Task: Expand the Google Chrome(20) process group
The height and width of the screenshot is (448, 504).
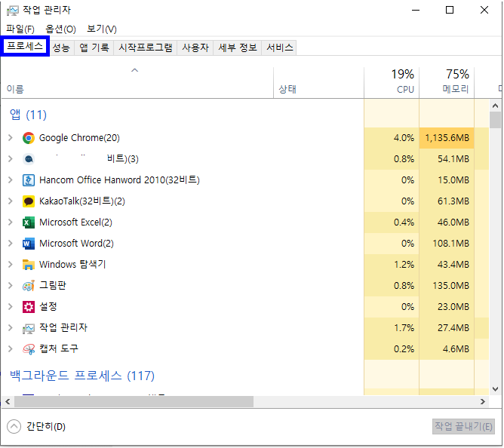Action: (11, 138)
